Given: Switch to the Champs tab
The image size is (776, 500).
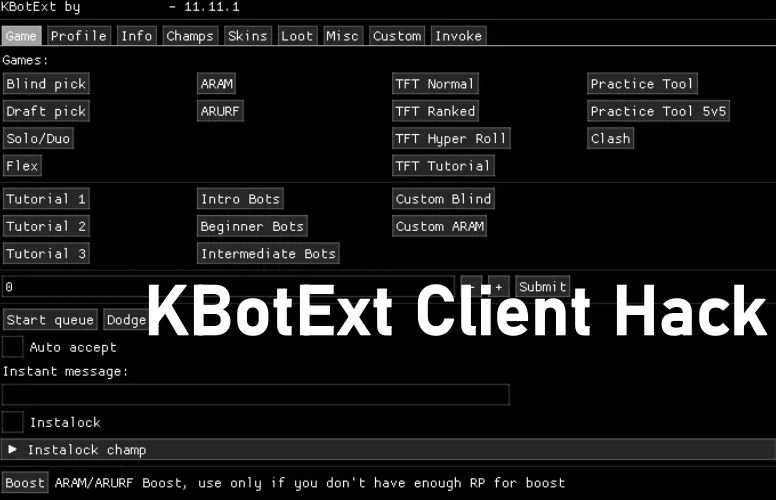Looking at the screenshot, I should [190, 36].
